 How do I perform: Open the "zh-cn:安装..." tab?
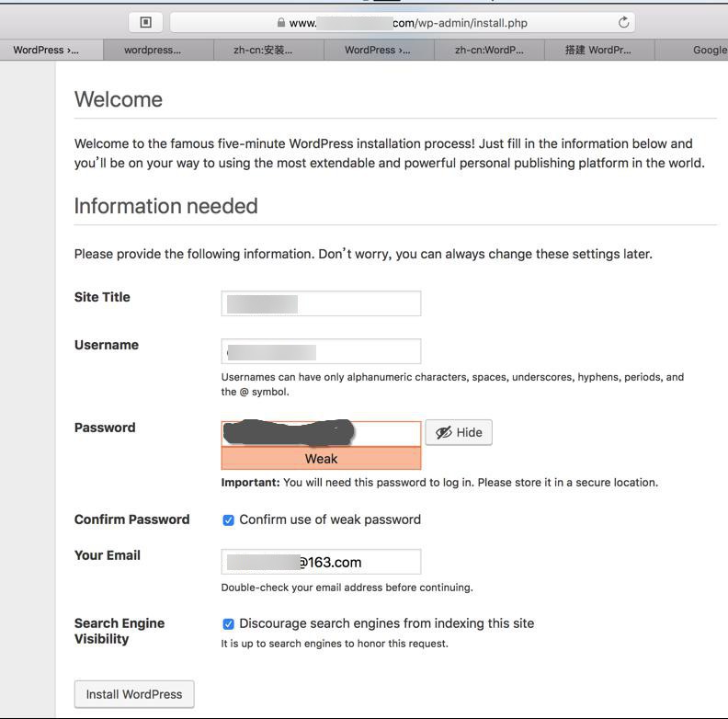[268, 50]
